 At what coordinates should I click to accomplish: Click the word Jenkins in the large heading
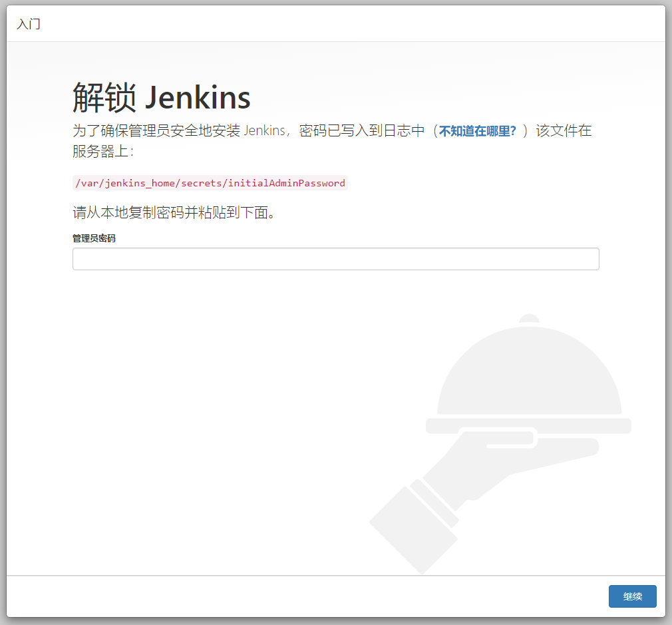[198, 98]
